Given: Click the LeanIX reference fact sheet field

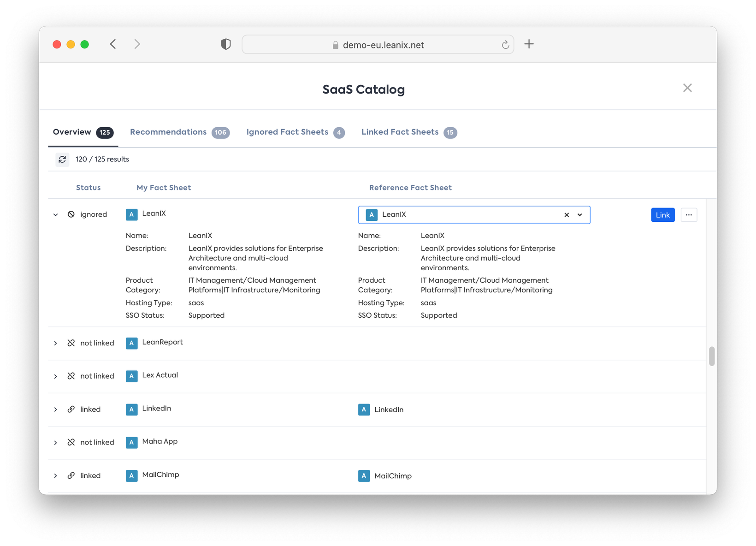Looking at the screenshot, I should (474, 215).
